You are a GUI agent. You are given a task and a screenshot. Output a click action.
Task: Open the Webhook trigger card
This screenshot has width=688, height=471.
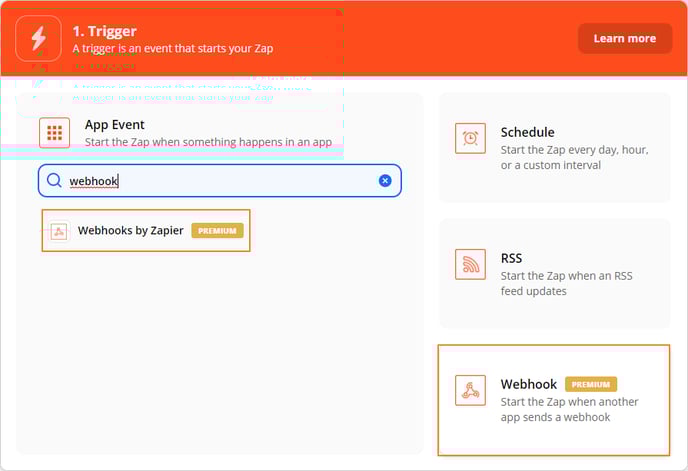click(x=554, y=400)
